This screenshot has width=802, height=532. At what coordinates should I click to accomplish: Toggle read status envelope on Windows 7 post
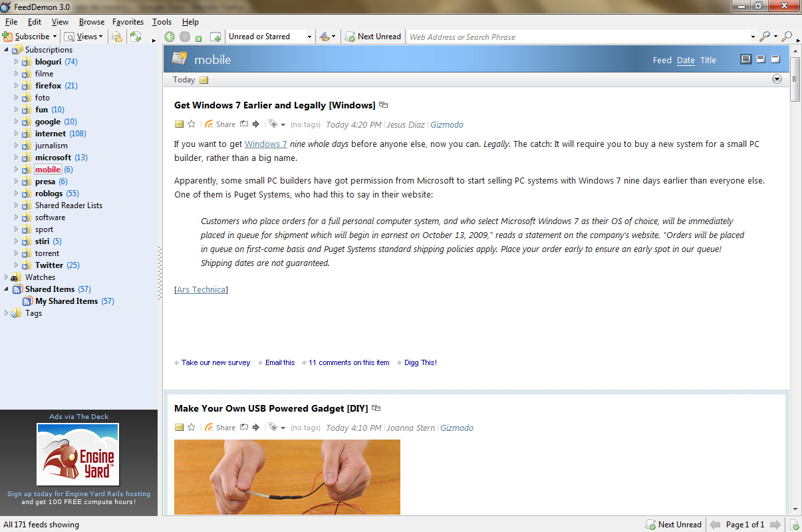(179, 124)
